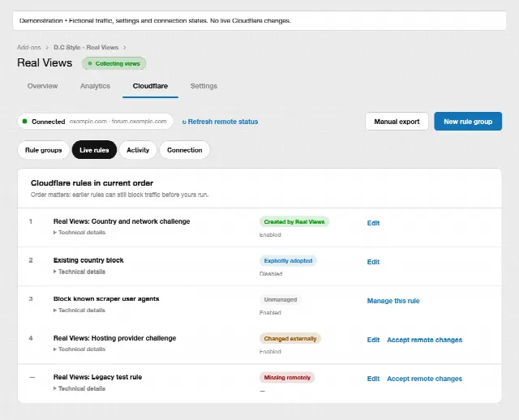Open the Analytics tab
This screenshot has width=519, height=420.
[95, 86]
